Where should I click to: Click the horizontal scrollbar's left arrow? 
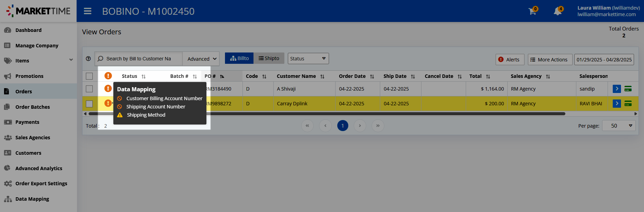85,114
